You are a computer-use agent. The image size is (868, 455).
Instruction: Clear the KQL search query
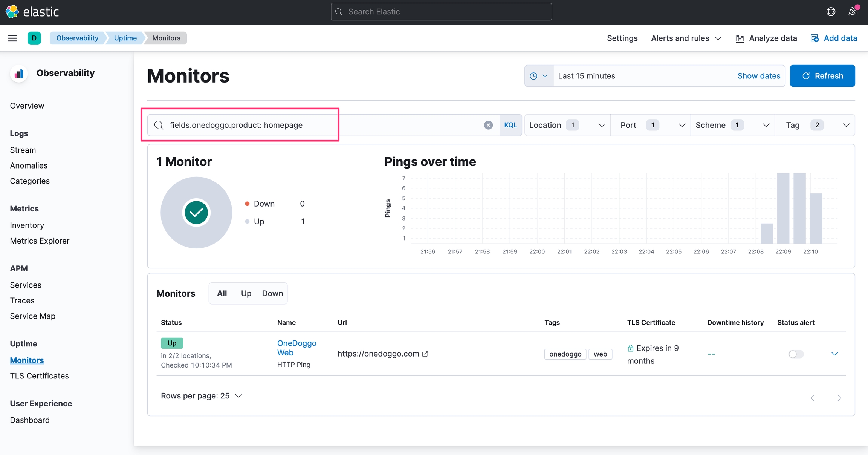pos(488,125)
